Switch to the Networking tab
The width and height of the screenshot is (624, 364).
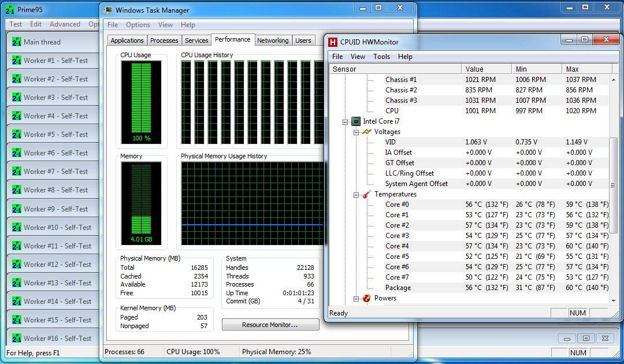(x=273, y=40)
